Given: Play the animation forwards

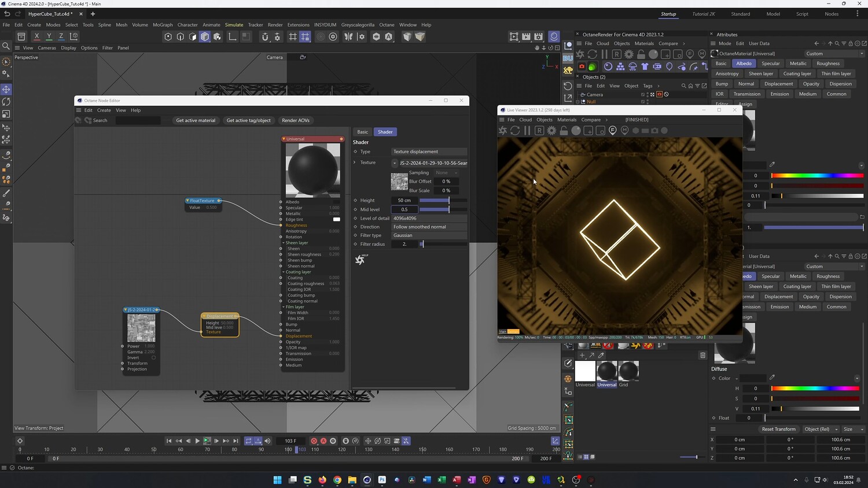Looking at the screenshot, I should click(x=197, y=441).
